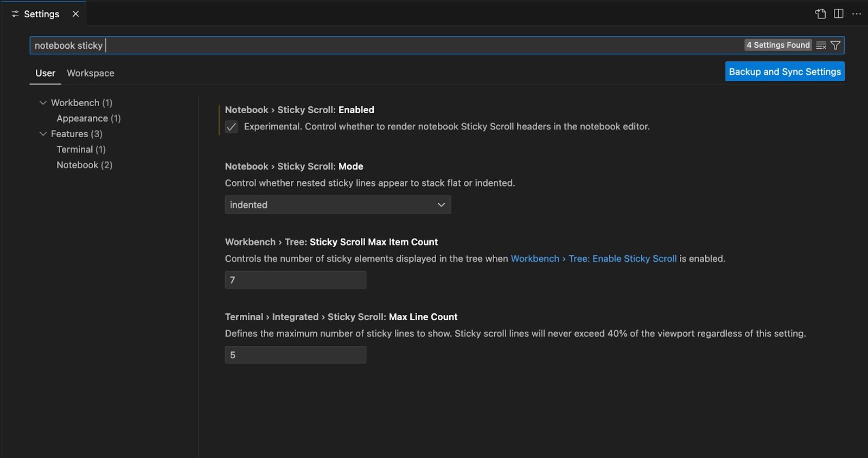Click the Split Editor icon
This screenshot has height=458, width=868.
(839, 14)
